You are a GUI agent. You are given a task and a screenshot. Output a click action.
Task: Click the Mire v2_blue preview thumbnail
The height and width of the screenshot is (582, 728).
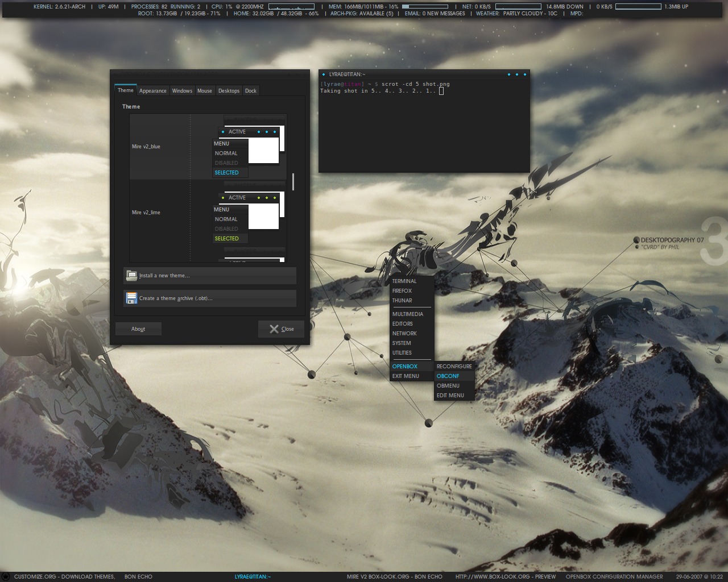click(x=249, y=147)
